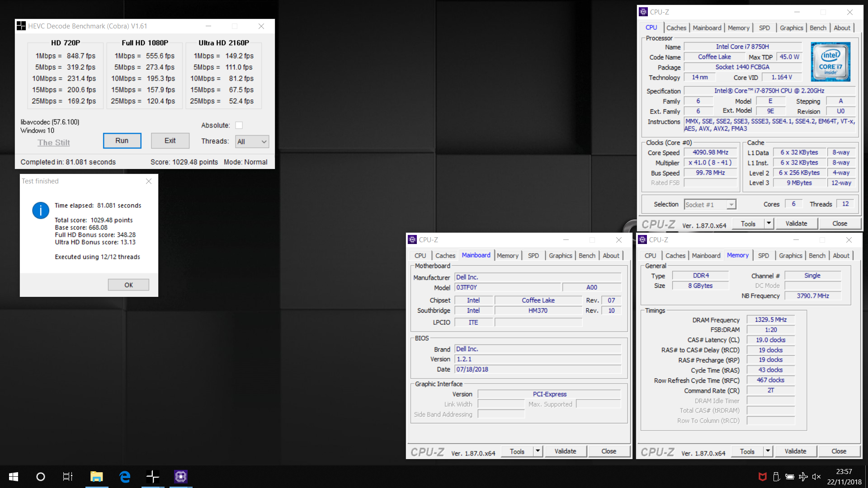The height and width of the screenshot is (488, 868).
Task: Open Task View in taskbar
Action: coord(68,476)
